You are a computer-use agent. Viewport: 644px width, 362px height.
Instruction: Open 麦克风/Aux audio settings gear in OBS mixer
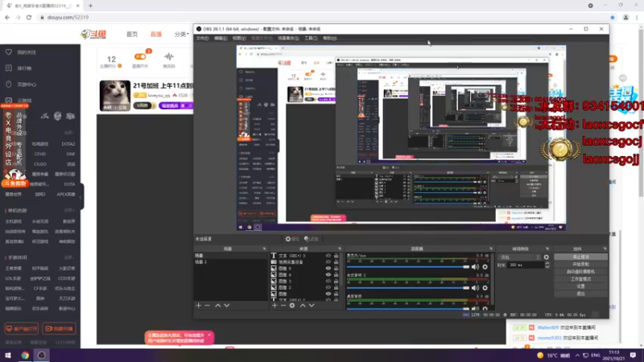pyautogui.click(x=485, y=267)
